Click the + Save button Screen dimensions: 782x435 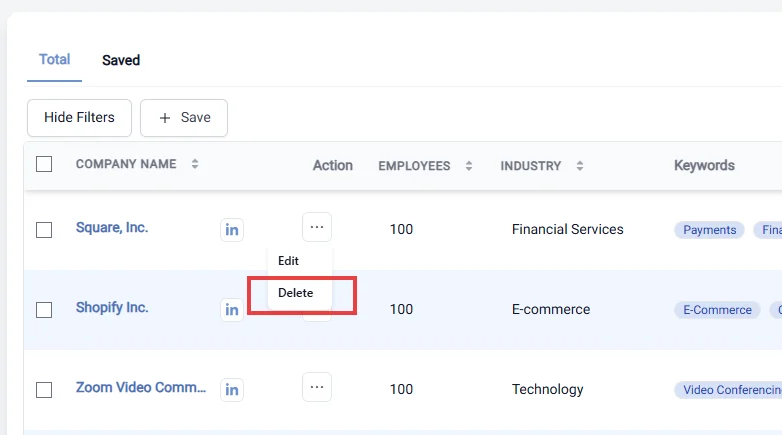184,118
